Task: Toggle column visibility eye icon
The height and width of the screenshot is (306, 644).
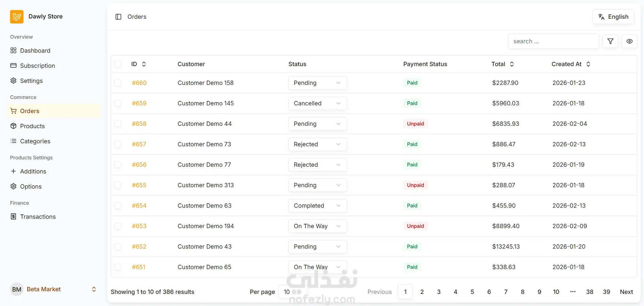Action: tap(629, 41)
